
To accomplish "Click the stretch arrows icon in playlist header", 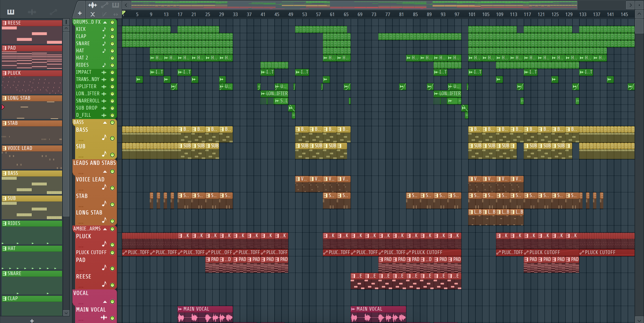I will pos(116,14).
